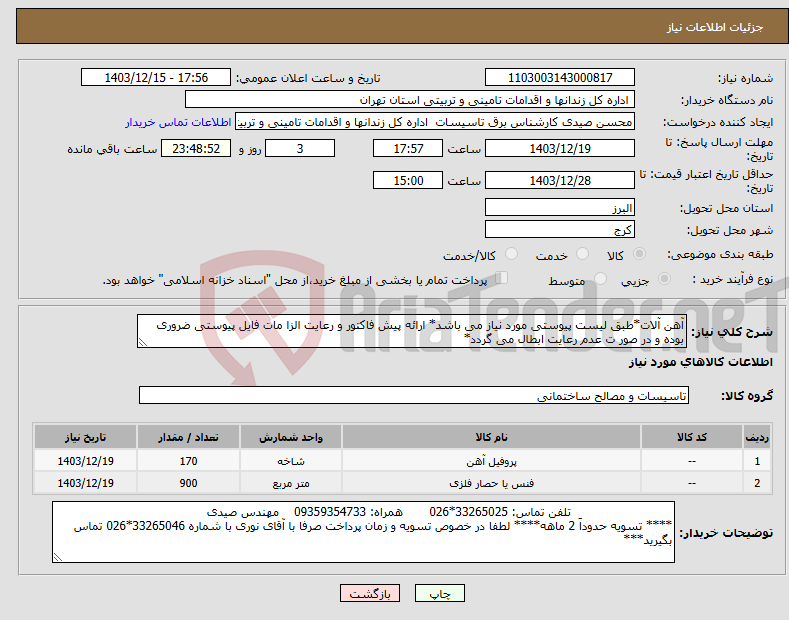Click the request creator field محسن صیدی

[435, 122]
